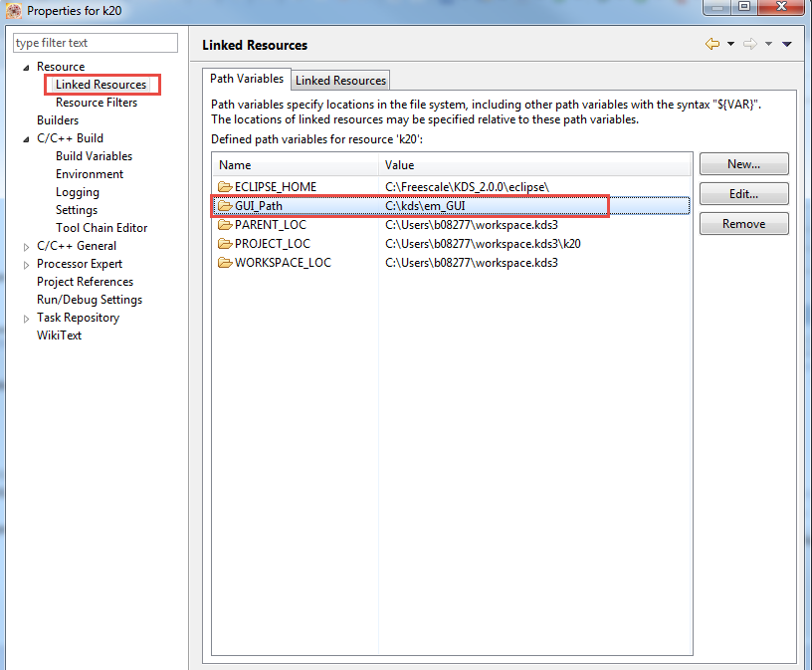
Task: Click the New... button
Action: click(743, 163)
